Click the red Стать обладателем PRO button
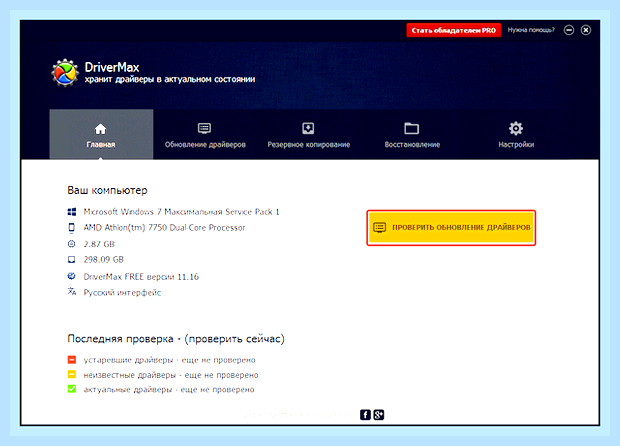The width and height of the screenshot is (620, 446). pos(454,30)
